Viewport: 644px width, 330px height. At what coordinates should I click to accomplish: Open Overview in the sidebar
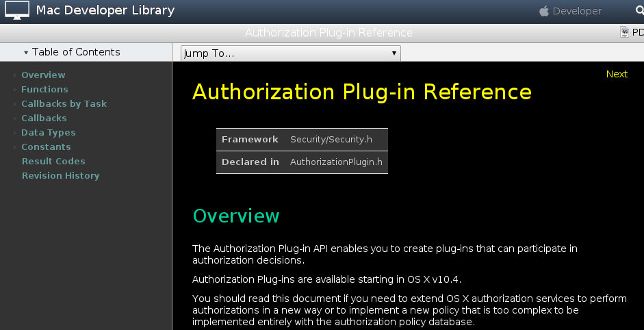coord(43,75)
